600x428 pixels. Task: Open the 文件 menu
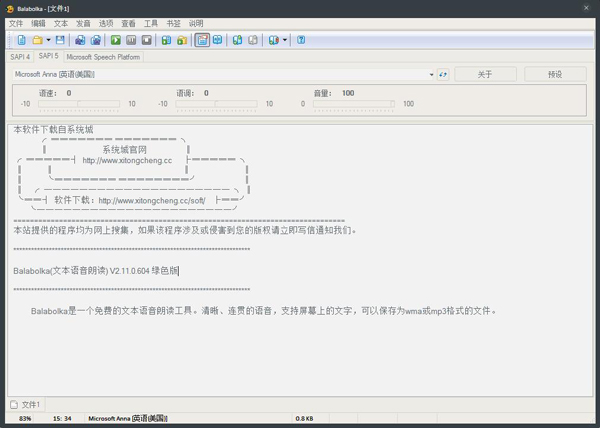tap(16, 24)
